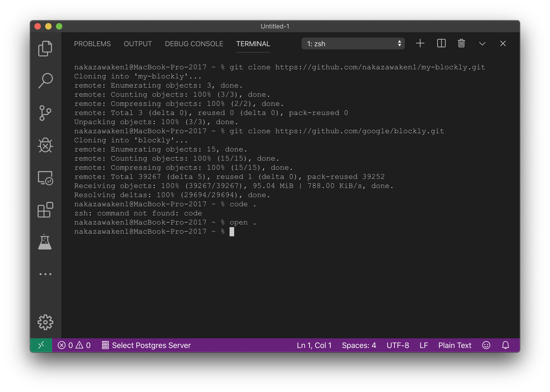550x392 pixels.
Task: Open the notifications bell
Action: 505,345
